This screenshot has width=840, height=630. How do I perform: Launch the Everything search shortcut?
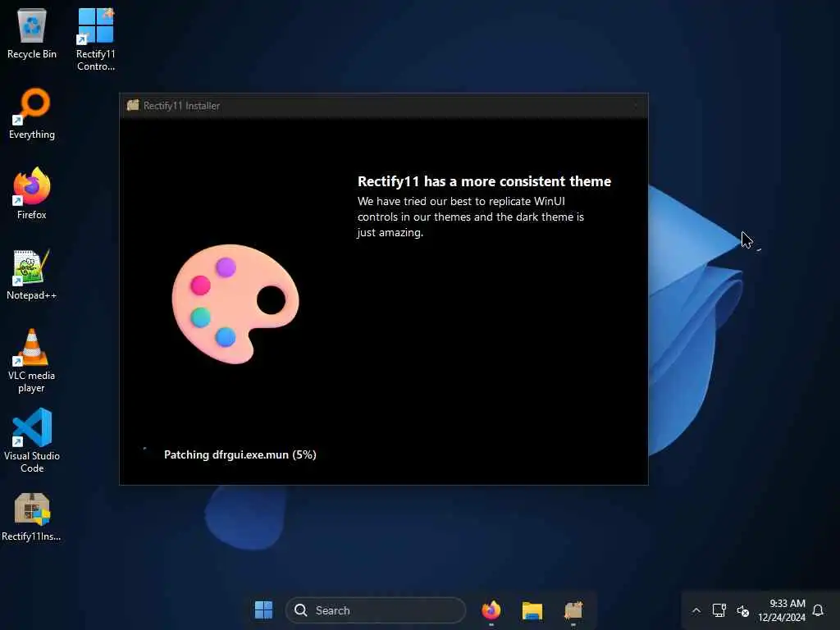pos(32,113)
